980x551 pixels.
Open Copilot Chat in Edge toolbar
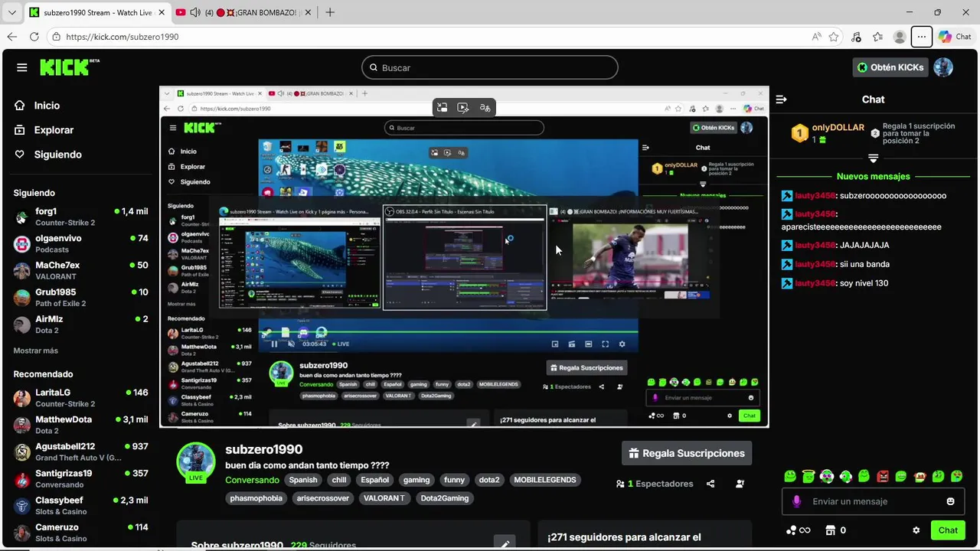click(954, 37)
